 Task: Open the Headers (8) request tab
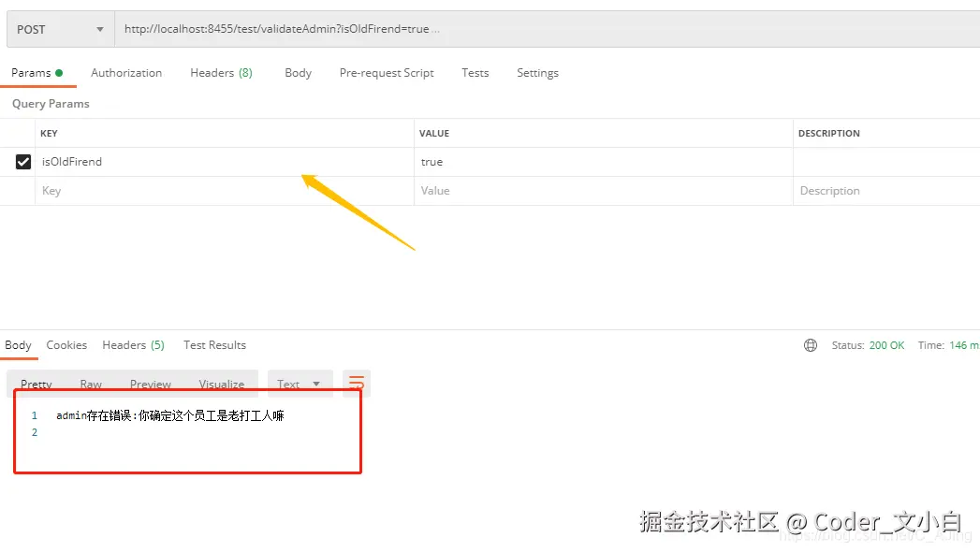tap(221, 72)
